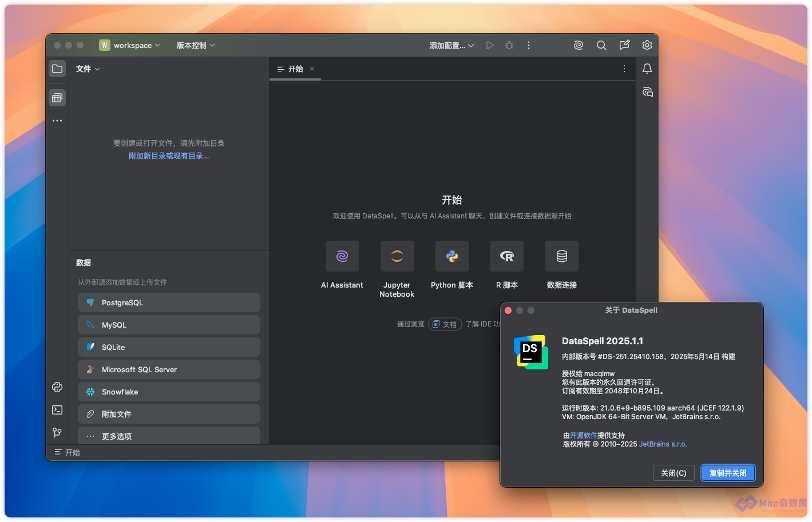Screen dimensions: 812x522
Task: Click 复制并关闭 in About dialog
Action: [728, 473]
